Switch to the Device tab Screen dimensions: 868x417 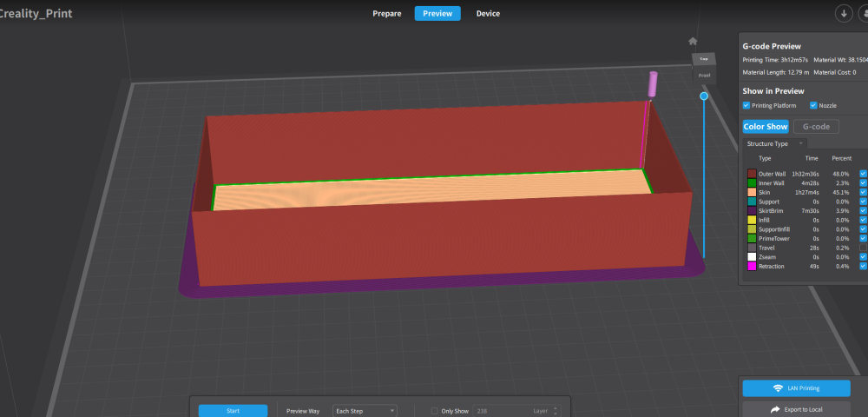(x=488, y=13)
